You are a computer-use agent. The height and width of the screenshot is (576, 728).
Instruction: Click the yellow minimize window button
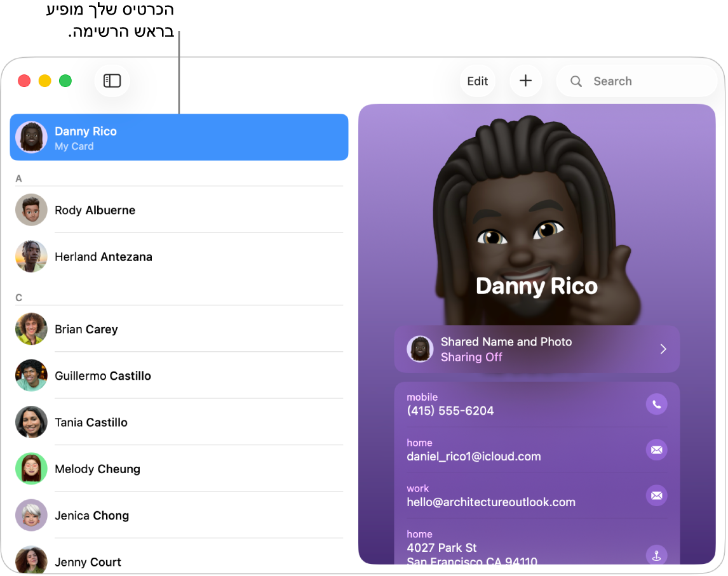pyautogui.click(x=44, y=81)
